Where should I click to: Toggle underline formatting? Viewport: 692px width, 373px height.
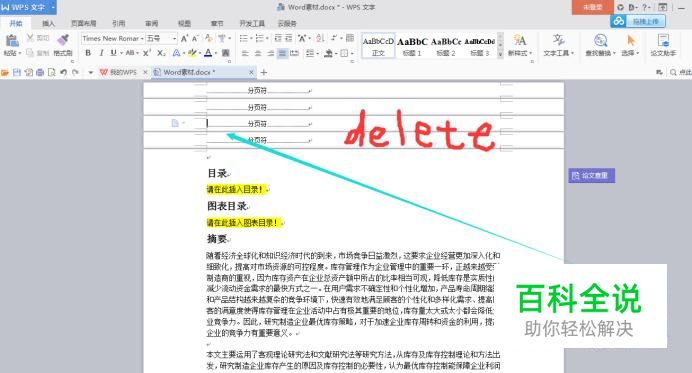113,53
